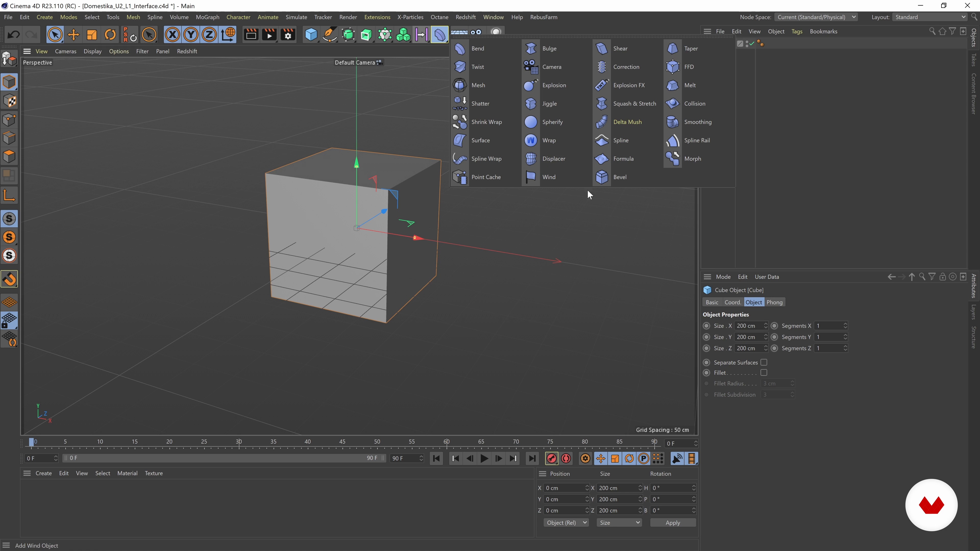Enable the Model mode icon

point(9,82)
